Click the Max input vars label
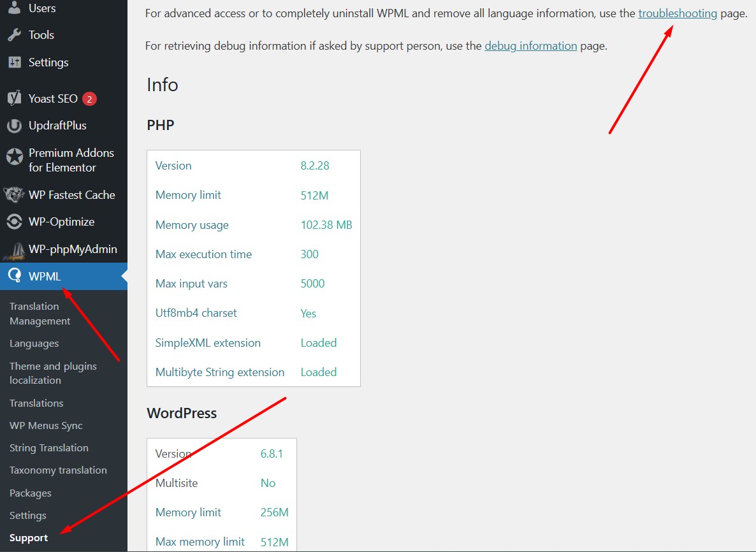This screenshot has width=756, height=552. coord(191,284)
